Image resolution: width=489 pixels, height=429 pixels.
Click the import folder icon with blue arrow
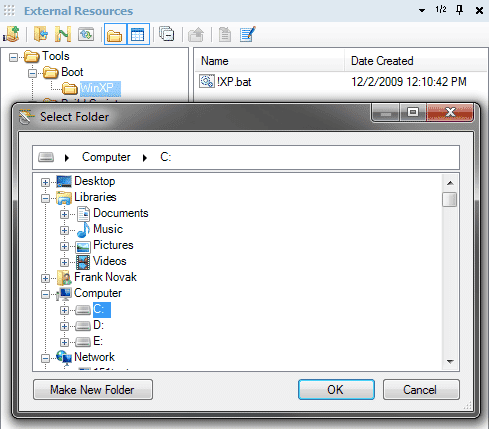[x=41, y=34]
